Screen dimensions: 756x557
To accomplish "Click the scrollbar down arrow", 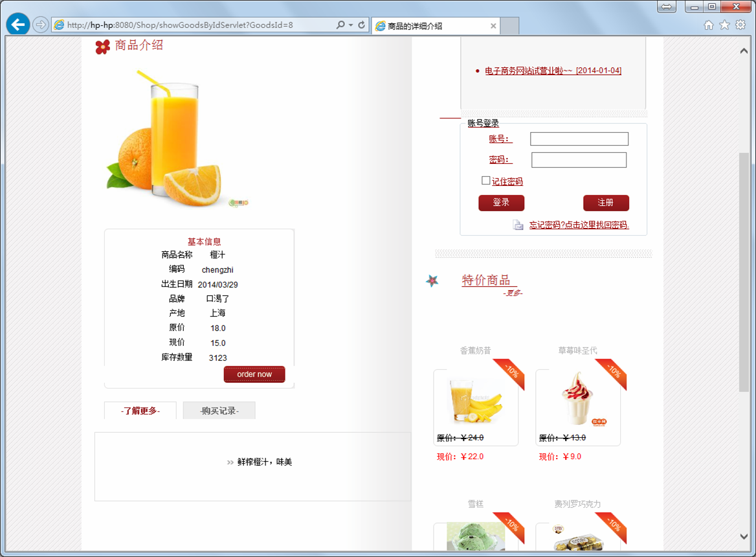I will [x=744, y=536].
